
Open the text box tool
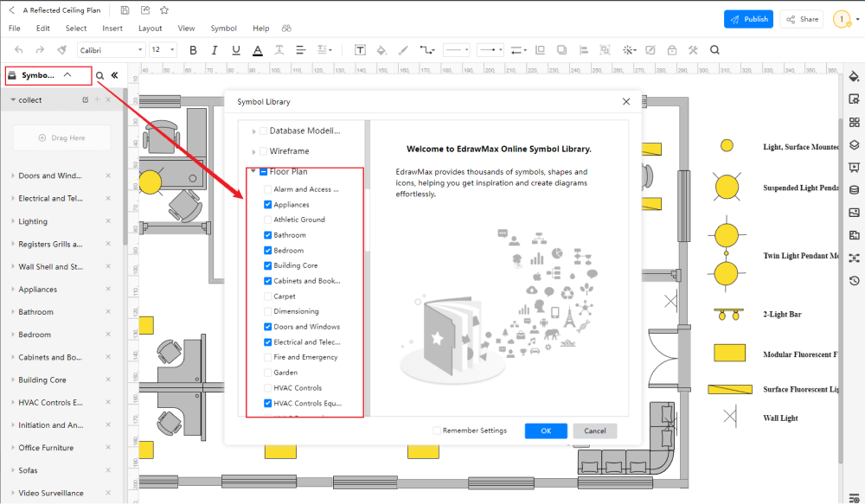(360, 50)
